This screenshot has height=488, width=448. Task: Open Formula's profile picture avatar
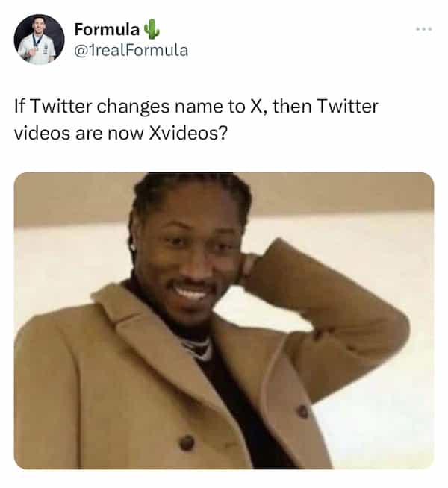[39, 40]
